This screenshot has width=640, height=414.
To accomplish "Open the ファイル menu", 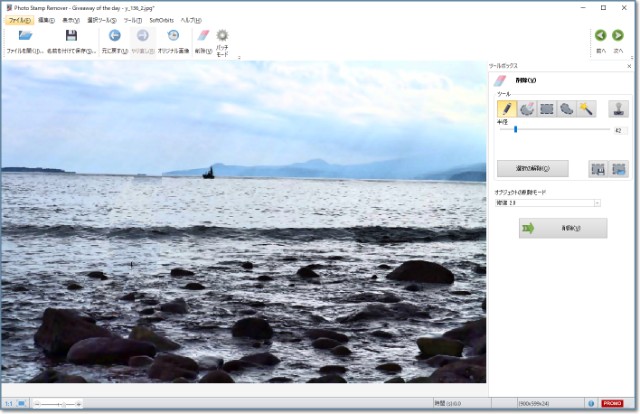I will (19, 20).
